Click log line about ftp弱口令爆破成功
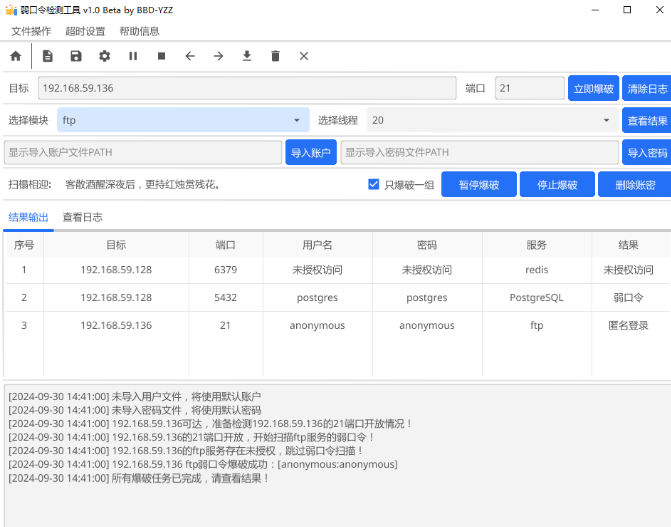This screenshot has height=527, width=671. coord(203,464)
